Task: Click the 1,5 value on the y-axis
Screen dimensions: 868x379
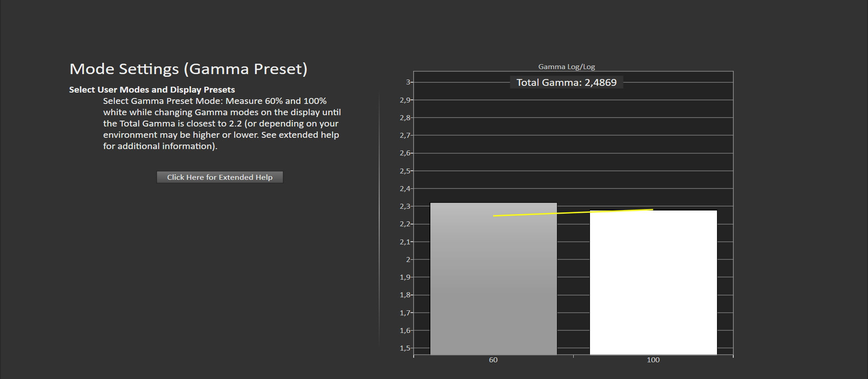Action: [405, 348]
